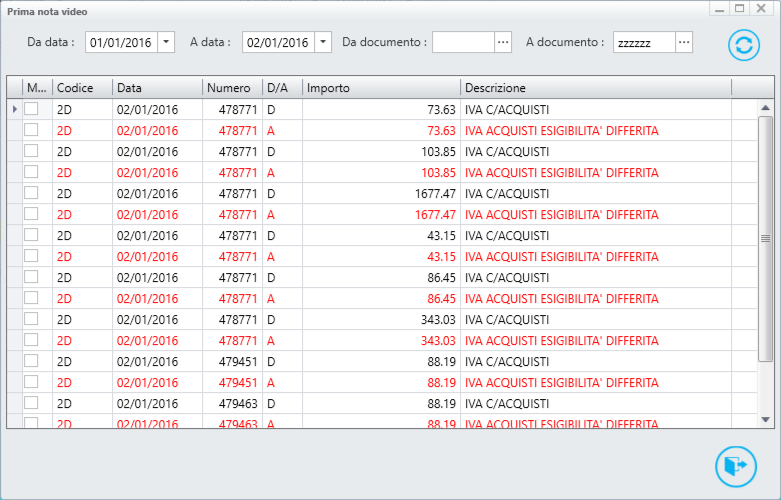This screenshot has height=500, width=781.
Task: Click the circular refresh icon
Action: pyautogui.click(x=744, y=45)
